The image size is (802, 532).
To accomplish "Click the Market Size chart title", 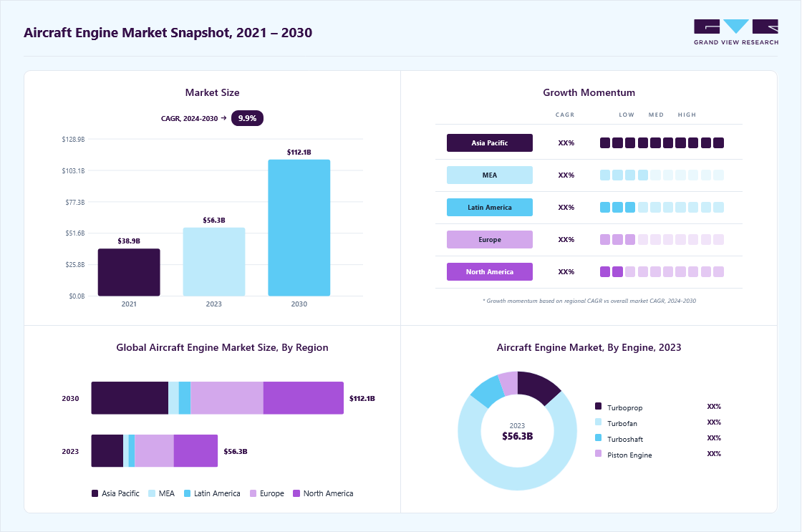I will pos(212,92).
